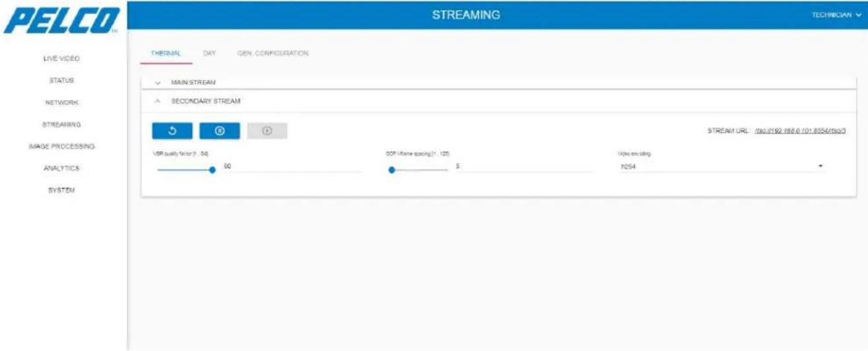Click the blue reset/refresh stream button
The height and width of the screenshot is (351, 868).
[x=172, y=131]
